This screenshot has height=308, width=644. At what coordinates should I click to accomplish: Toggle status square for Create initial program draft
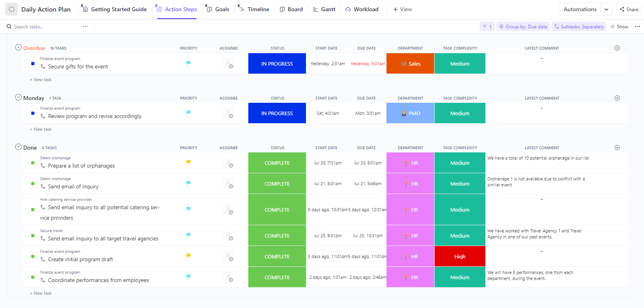point(33,256)
